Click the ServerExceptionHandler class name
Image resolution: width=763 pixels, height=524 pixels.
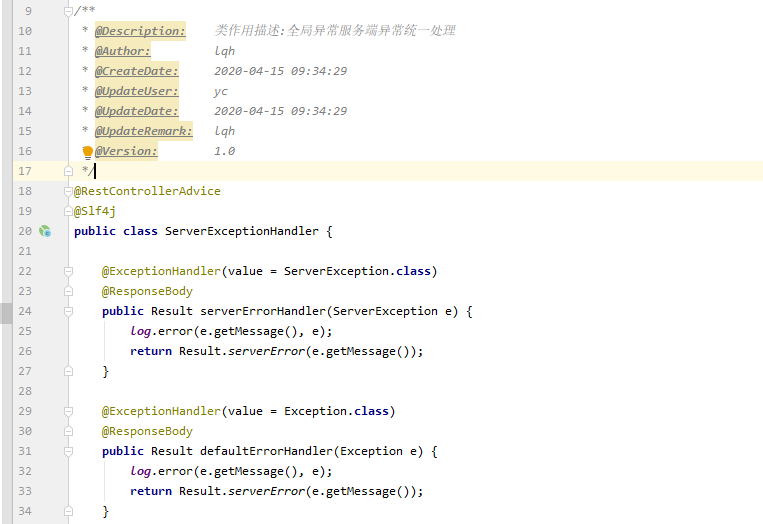point(241,231)
